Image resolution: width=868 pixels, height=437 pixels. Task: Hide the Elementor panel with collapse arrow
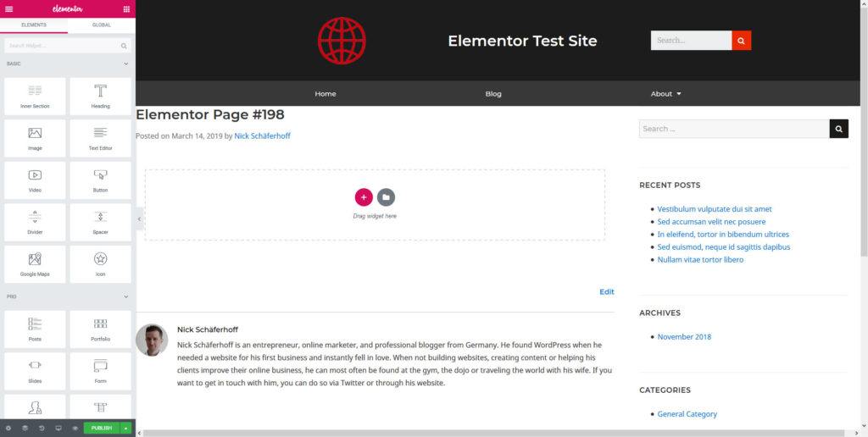tap(139, 219)
